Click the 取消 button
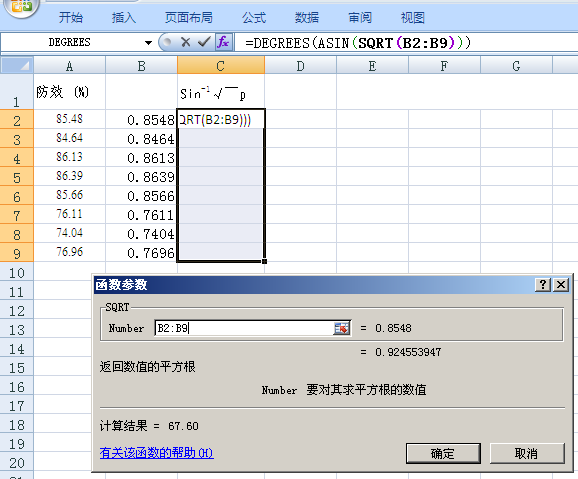 click(527, 453)
